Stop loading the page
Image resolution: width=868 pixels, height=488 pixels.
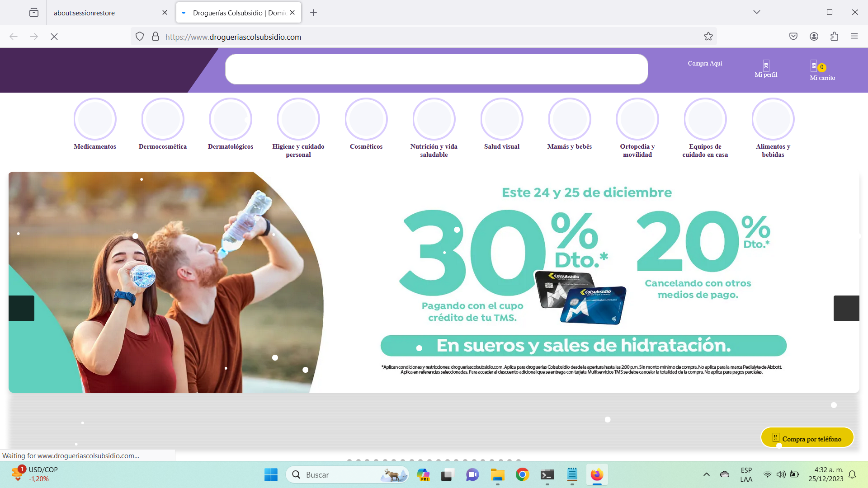pos(54,37)
